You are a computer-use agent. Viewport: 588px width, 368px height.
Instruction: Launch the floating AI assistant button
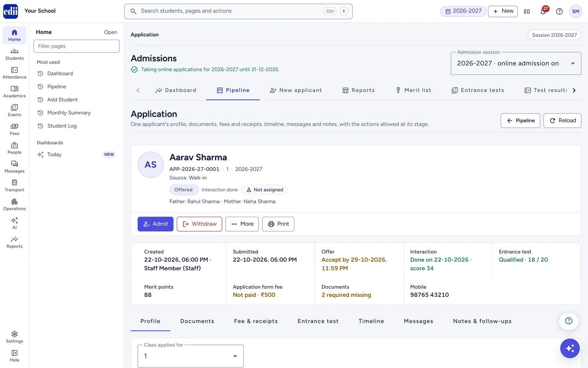coord(570,348)
